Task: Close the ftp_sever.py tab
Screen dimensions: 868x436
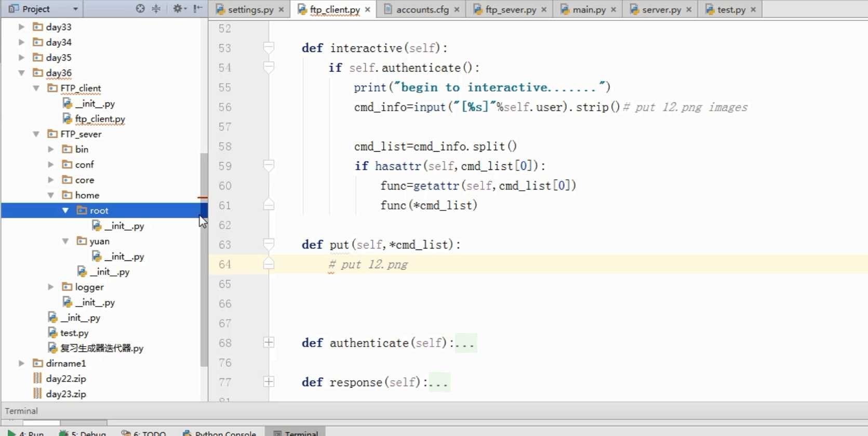Action: (544, 9)
